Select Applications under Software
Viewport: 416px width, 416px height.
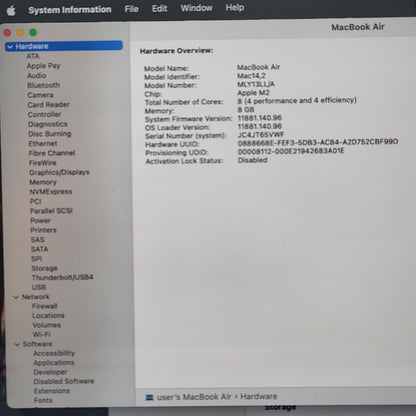(54, 363)
